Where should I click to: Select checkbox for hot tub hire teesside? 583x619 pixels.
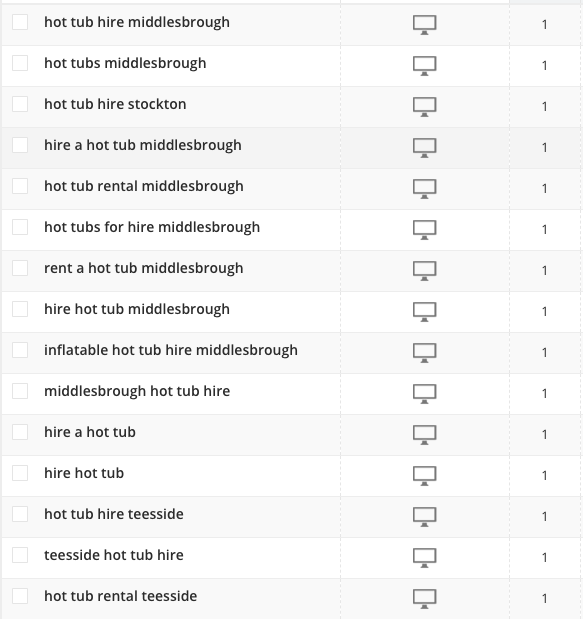click(20, 514)
